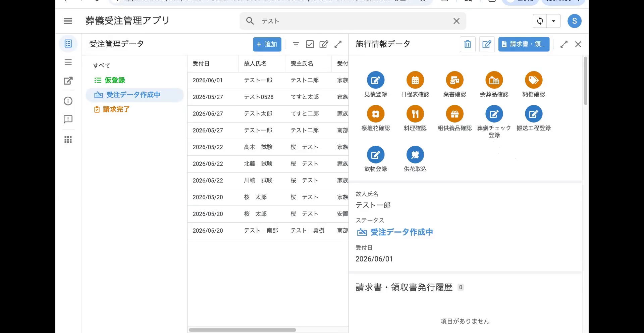Image resolution: width=644 pixels, height=333 pixels.
Task: Click the 納棺確認 tag icon
Action: [x=534, y=80]
